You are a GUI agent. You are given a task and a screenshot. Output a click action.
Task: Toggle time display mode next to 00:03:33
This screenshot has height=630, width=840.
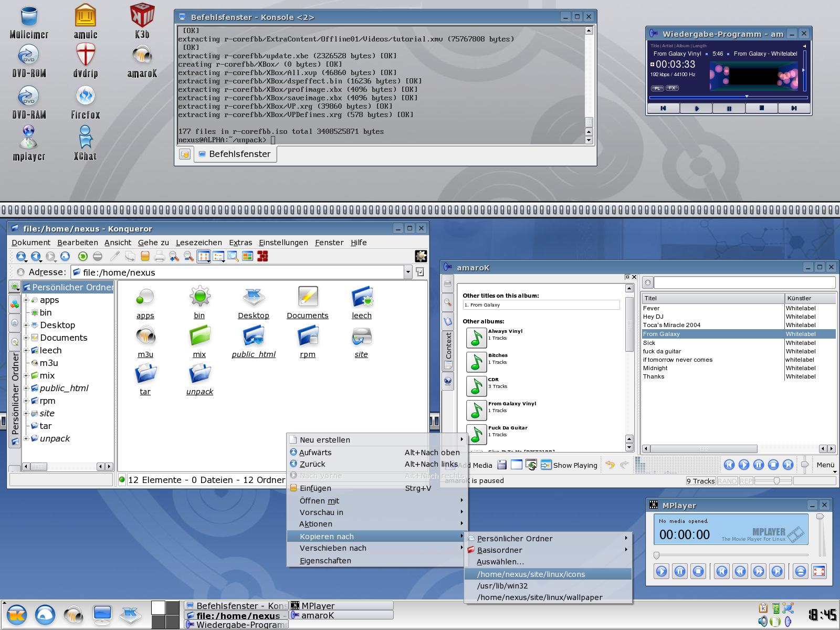click(x=652, y=65)
